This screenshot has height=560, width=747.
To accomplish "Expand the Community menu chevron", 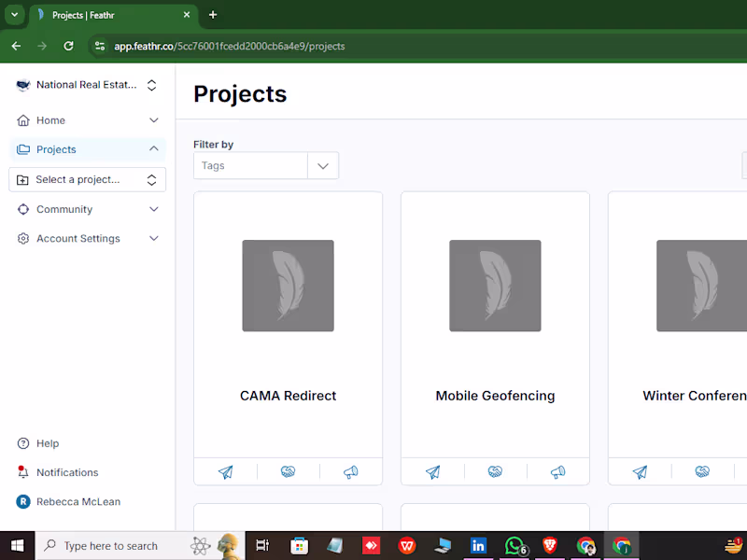I will pos(154,209).
